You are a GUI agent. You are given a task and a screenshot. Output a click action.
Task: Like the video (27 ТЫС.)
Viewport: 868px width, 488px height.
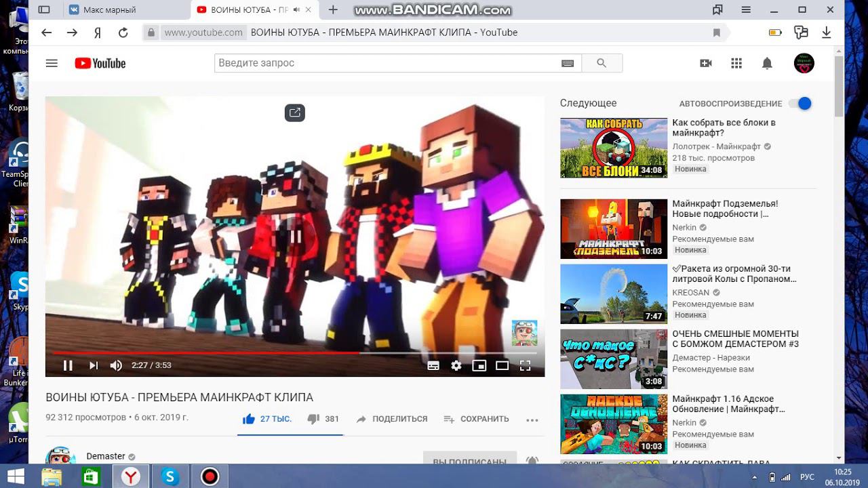click(267, 419)
